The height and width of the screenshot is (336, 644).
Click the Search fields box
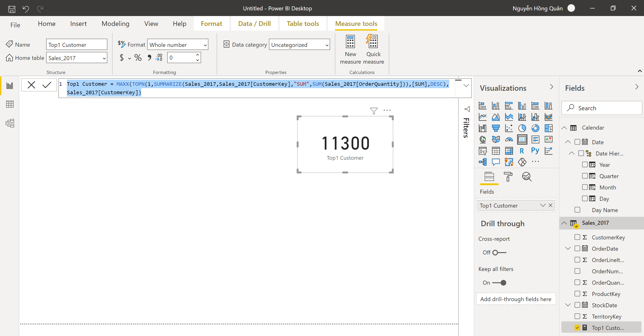(602, 108)
